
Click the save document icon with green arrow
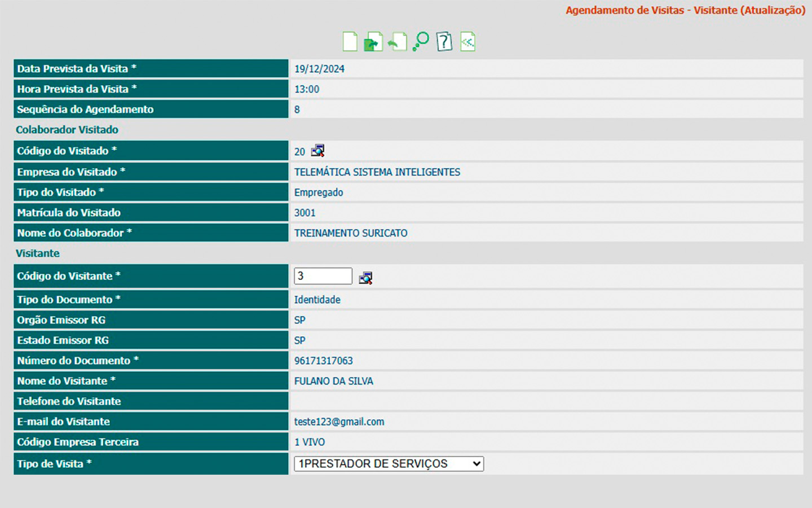(x=373, y=42)
